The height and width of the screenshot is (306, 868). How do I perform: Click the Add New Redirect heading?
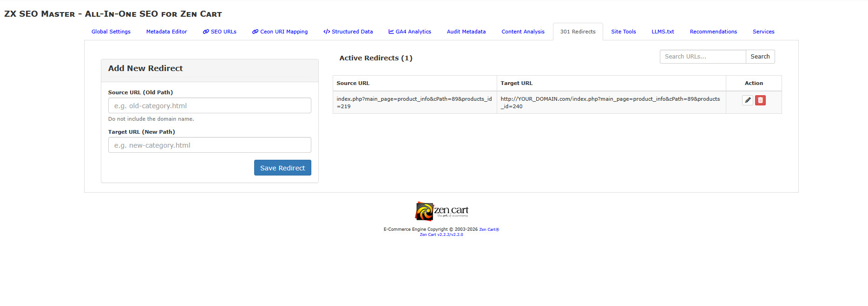(145, 68)
